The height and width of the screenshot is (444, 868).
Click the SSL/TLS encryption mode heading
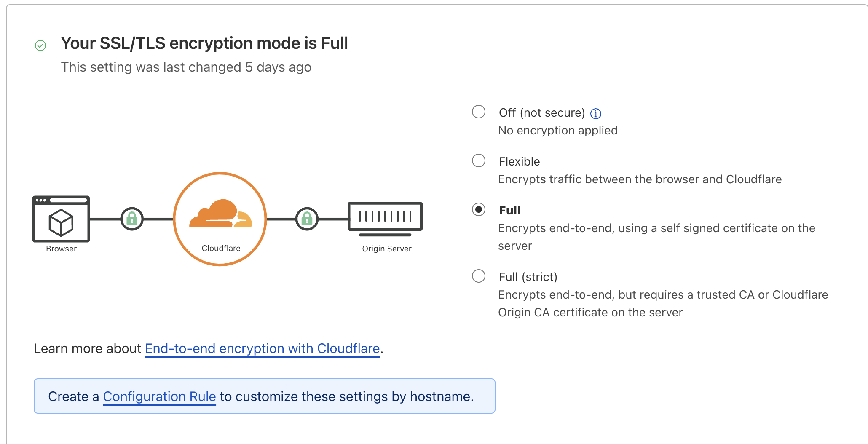204,43
